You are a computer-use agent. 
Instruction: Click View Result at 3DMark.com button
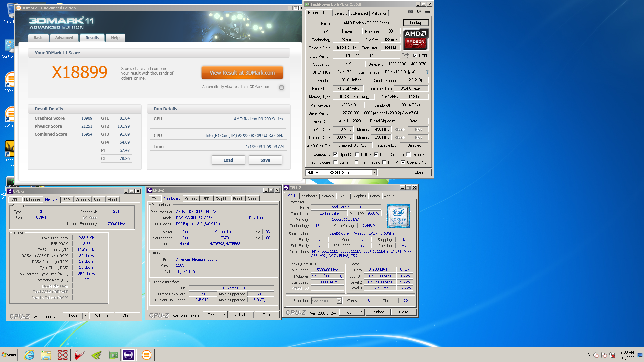pyautogui.click(x=242, y=73)
